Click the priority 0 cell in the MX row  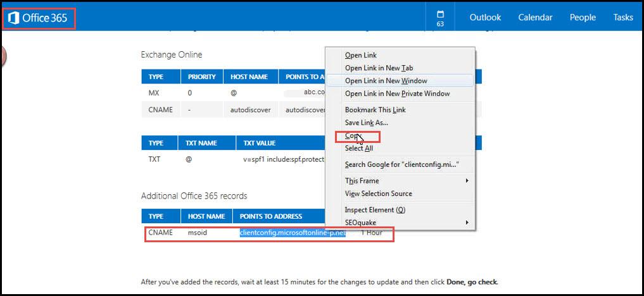point(190,93)
